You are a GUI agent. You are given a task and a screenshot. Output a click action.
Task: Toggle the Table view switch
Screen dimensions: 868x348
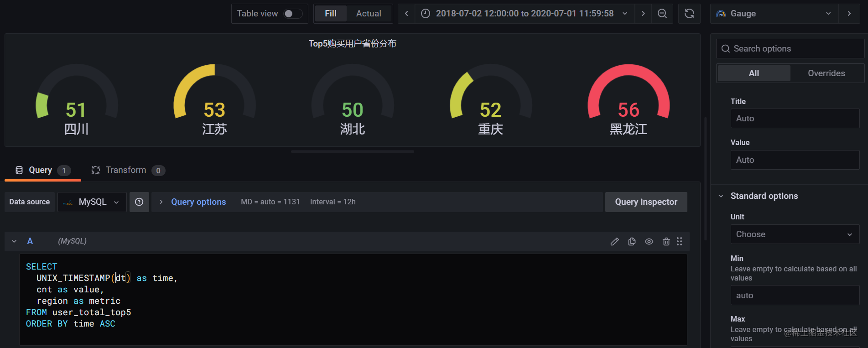pyautogui.click(x=292, y=14)
